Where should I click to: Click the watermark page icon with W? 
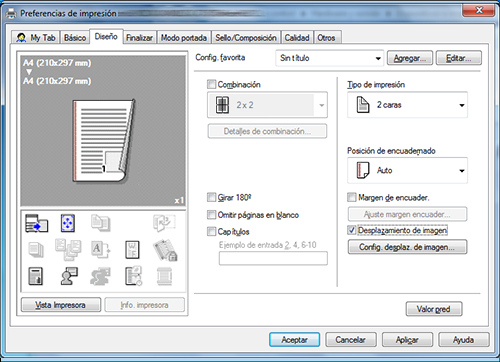(132, 250)
